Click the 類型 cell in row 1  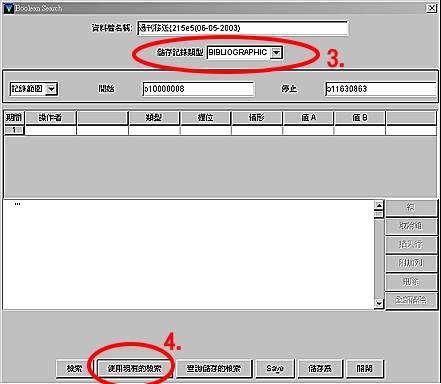pos(154,130)
